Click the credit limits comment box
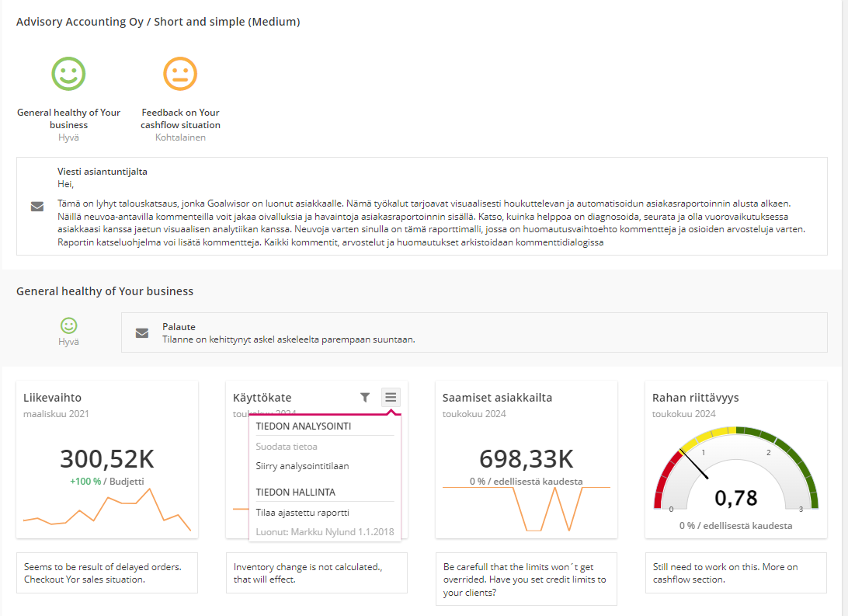Image resolution: width=848 pixels, height=616 pixels. click(x=526, y=579)
